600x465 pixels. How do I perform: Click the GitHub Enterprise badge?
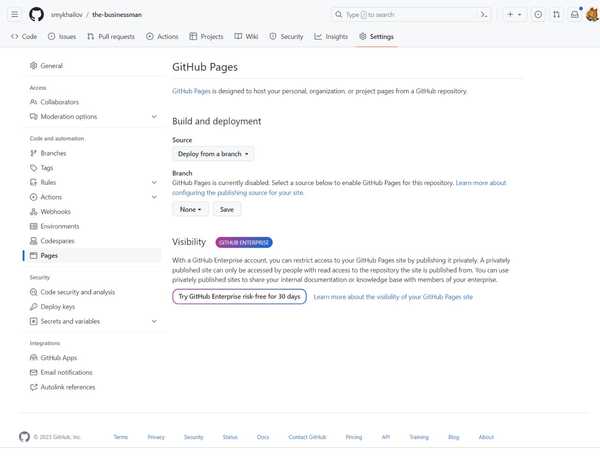244,242
